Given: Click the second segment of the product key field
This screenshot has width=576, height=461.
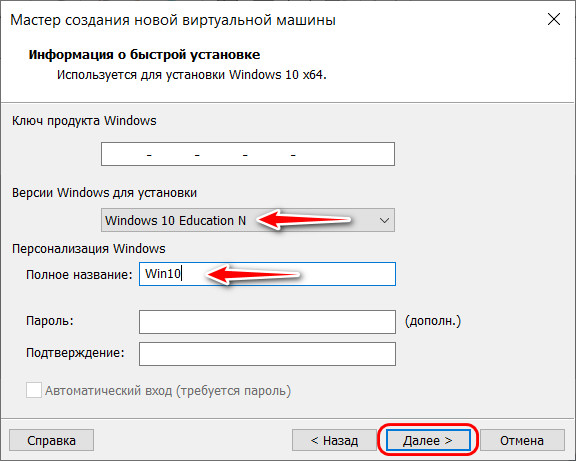Looking at the screenshot, I should coord(173,154).
